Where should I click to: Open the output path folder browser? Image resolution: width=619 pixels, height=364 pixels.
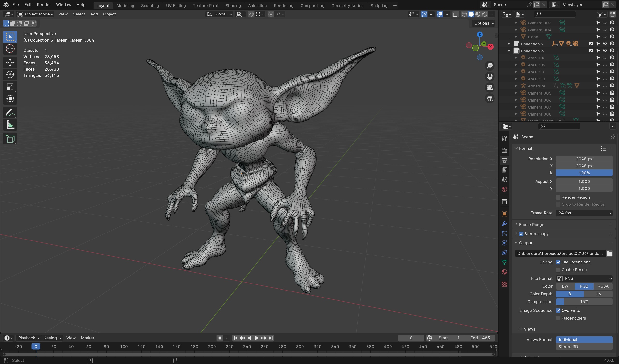point(609,254)
